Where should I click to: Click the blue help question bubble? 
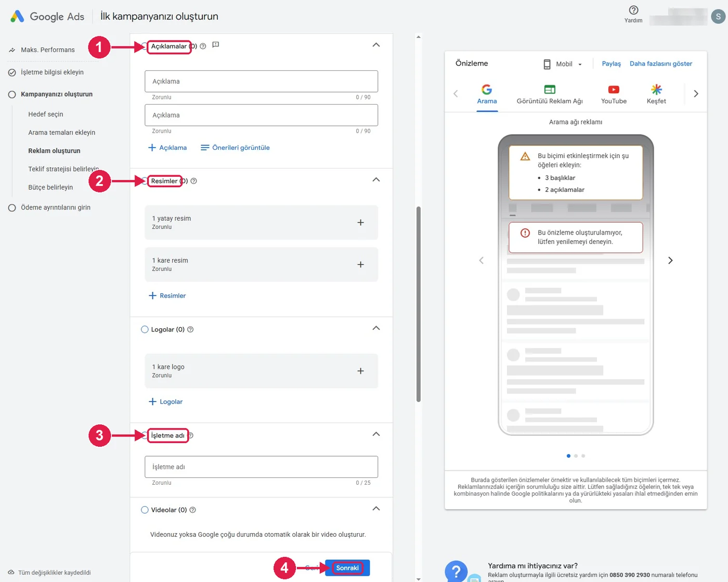tap(456, 571)
